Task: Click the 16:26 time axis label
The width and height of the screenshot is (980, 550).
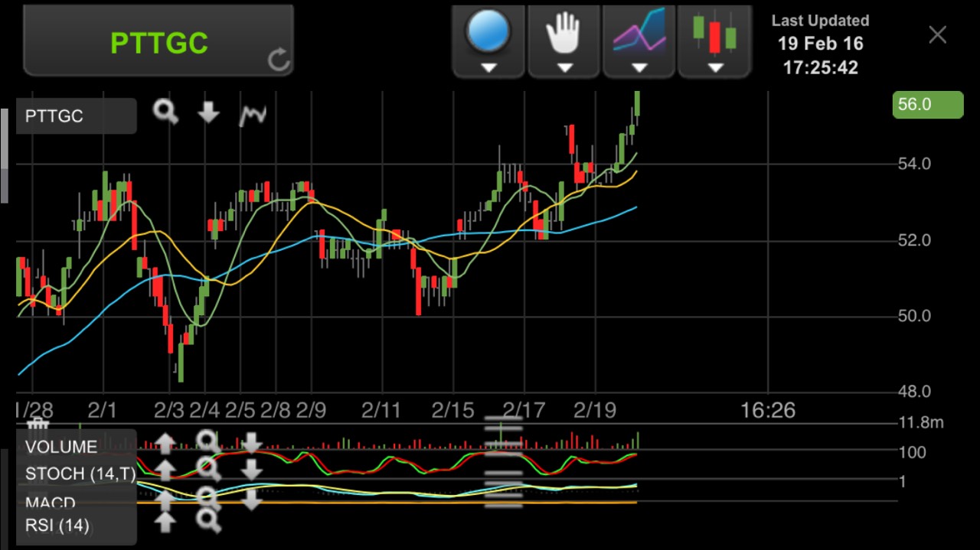Action: pyautogui.click(x=768, y=411)
